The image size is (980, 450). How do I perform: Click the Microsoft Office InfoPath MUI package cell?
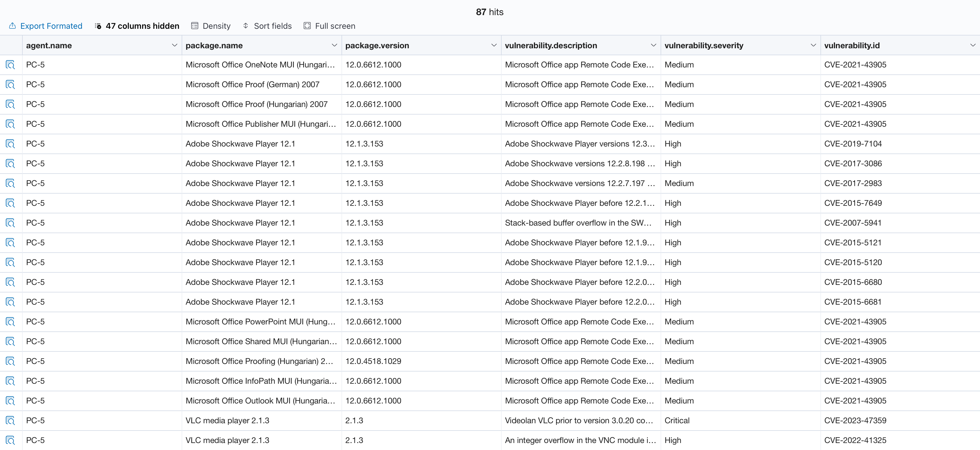(261, 381)
